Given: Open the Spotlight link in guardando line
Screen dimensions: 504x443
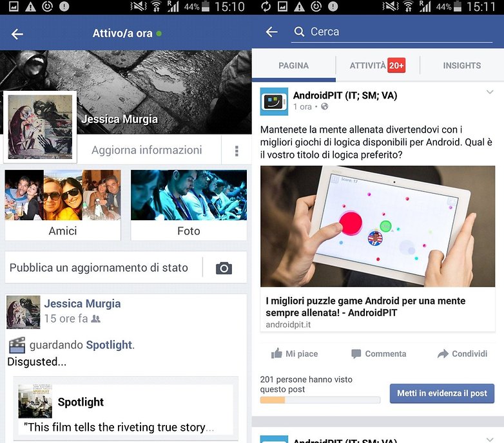Looking at the screenshot, I should click(109, 344).
